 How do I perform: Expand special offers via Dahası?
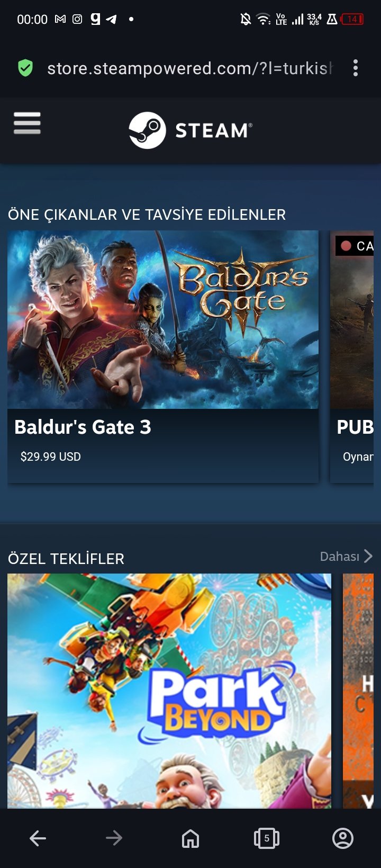340,556
